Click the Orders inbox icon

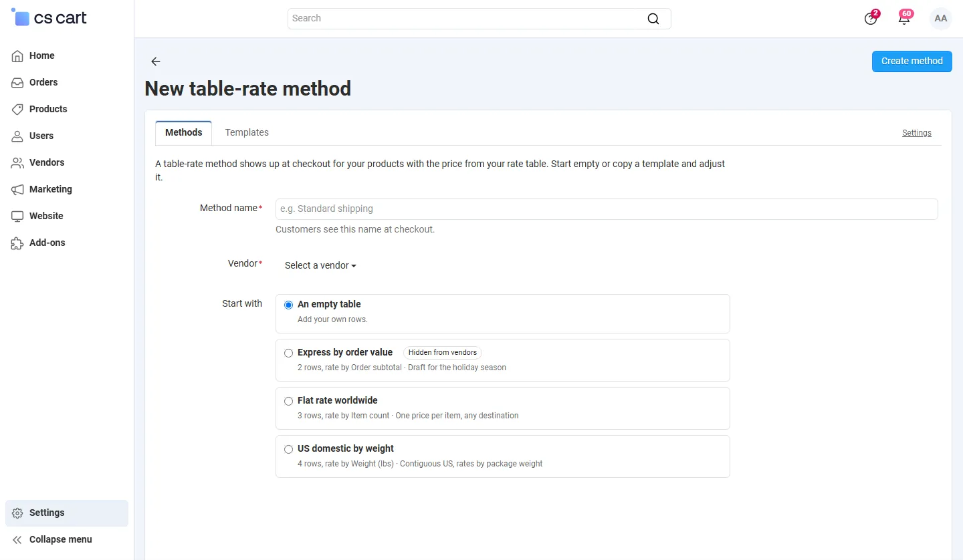pyautogui.click(x=17, y=83)
